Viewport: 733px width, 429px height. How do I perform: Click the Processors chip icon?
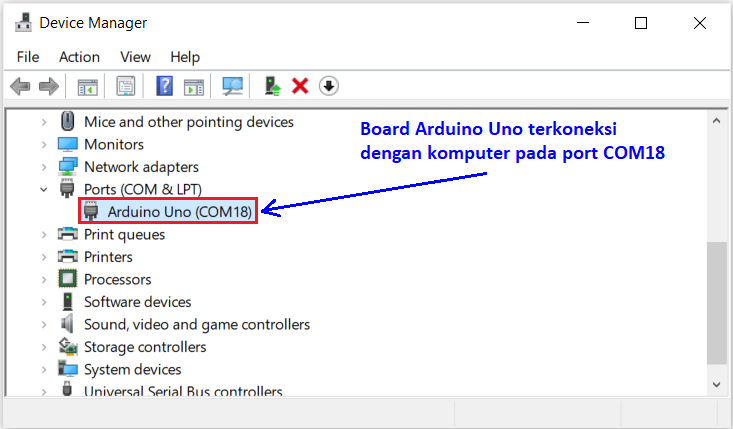point(68,279)
